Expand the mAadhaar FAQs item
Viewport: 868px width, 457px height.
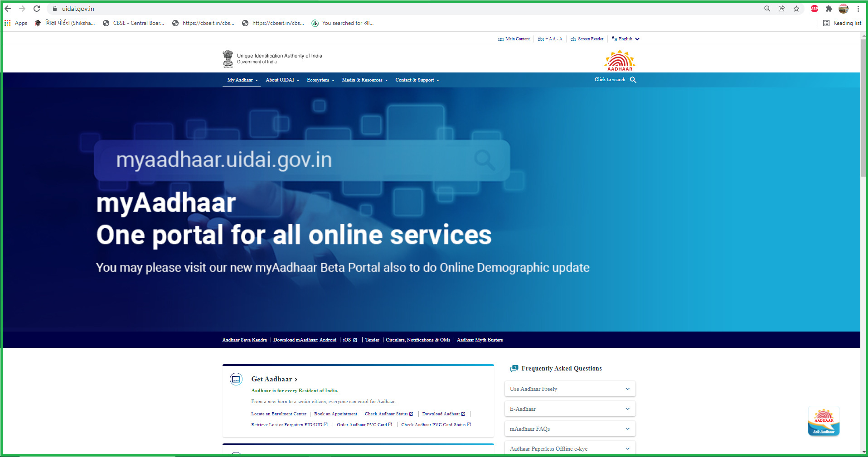(570, 429)
